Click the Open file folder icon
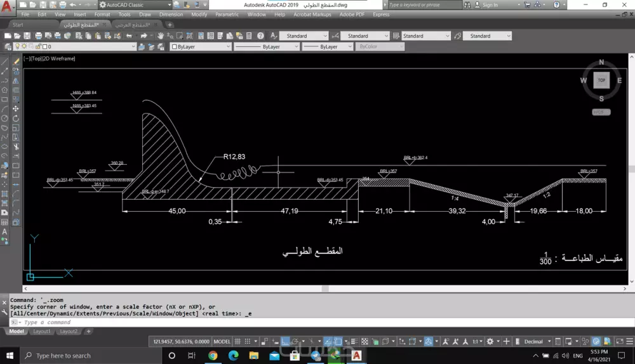The width and height of the screenshot is (635, 364). [17, 36]
